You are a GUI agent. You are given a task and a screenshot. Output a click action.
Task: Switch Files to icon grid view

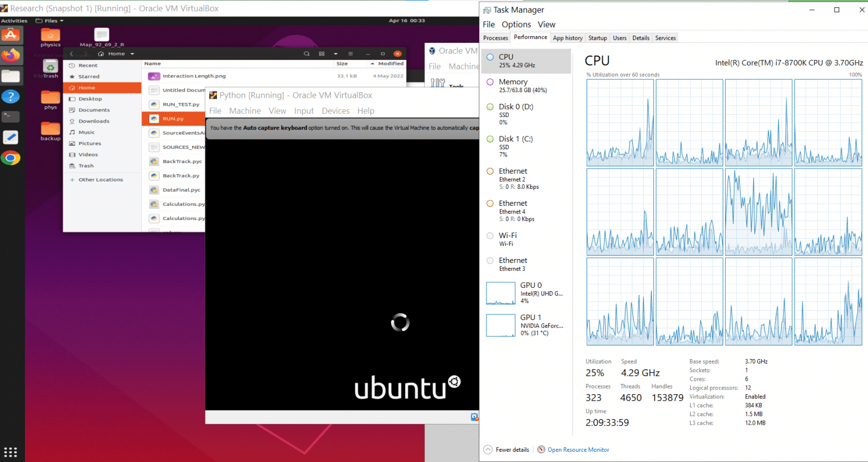coord(321,53)
